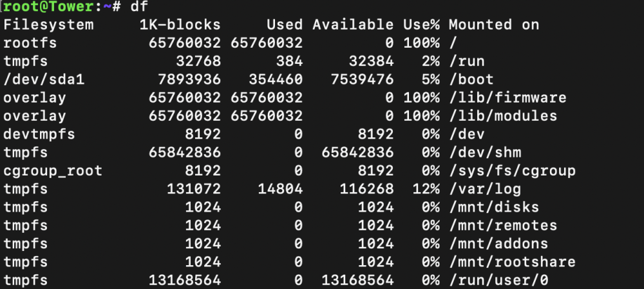
Task: Select the Filesystem column header
Action: 49,25
